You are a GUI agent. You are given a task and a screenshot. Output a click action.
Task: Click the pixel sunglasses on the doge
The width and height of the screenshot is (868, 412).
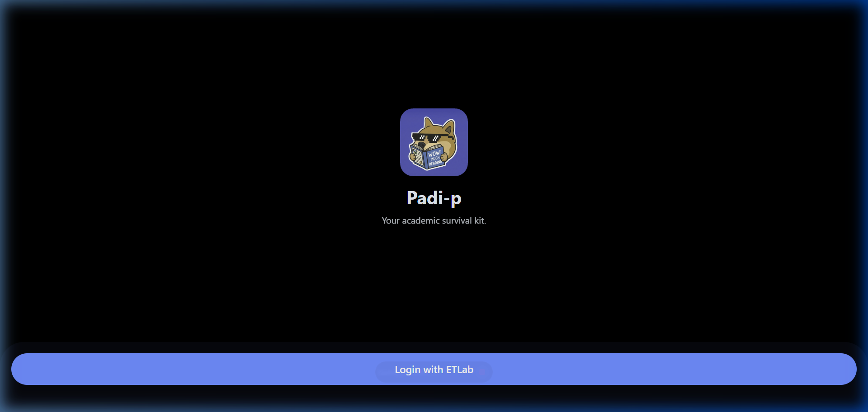pos(432,137)
